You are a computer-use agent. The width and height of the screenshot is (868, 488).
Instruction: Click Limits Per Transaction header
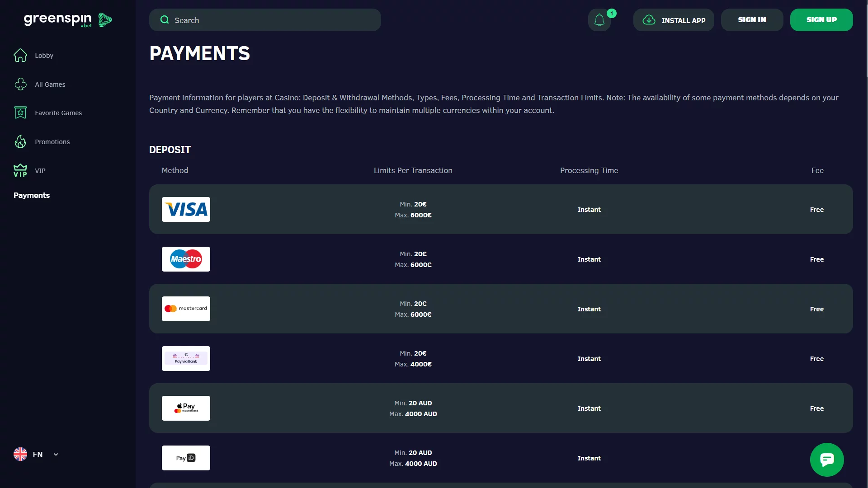click(x=413, y=170)
